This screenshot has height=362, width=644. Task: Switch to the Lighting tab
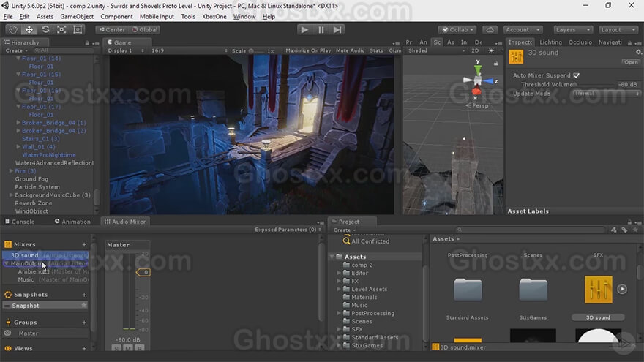(550, 42)
